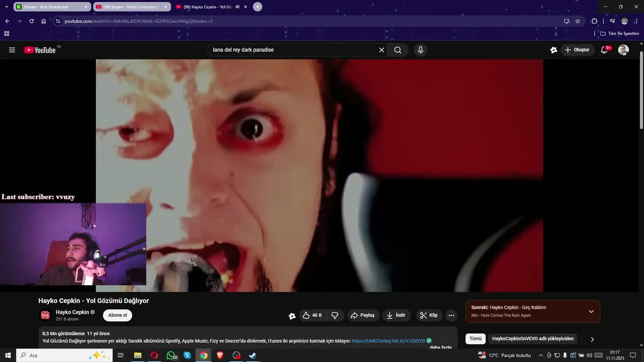
Task: Click the Paylaş share button
Action: point(362,315)
